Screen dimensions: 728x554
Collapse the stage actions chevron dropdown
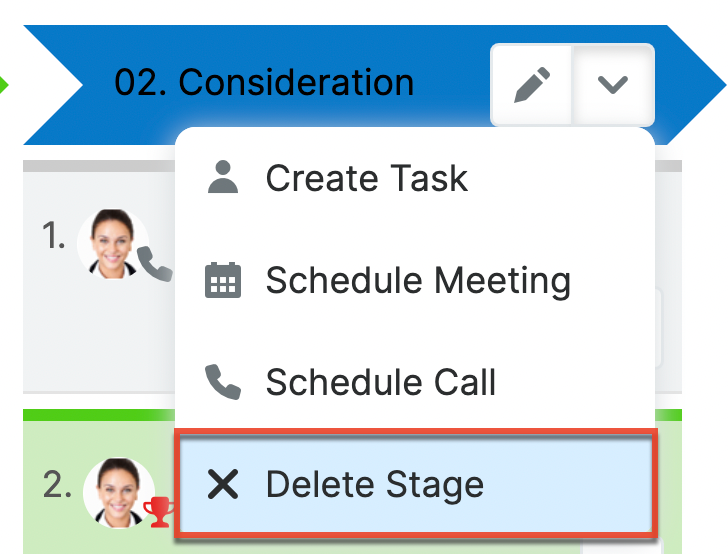click(612, 85)
